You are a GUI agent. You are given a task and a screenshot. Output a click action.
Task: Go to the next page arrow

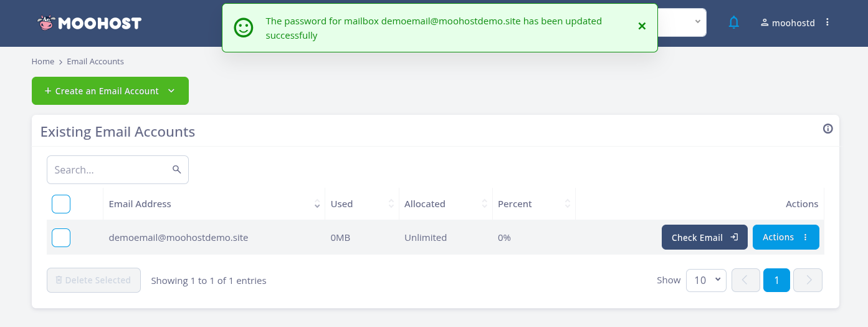coord(809,280)
